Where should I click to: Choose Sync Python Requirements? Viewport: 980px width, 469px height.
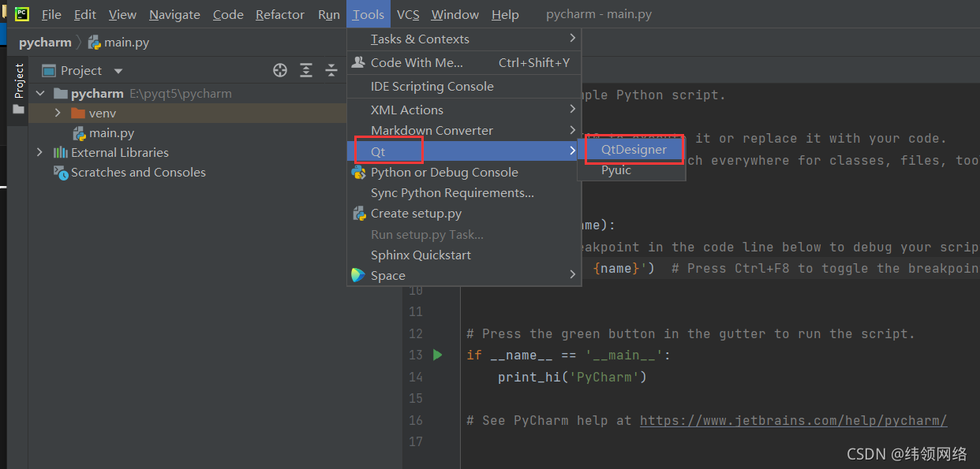tap(464, 192)
